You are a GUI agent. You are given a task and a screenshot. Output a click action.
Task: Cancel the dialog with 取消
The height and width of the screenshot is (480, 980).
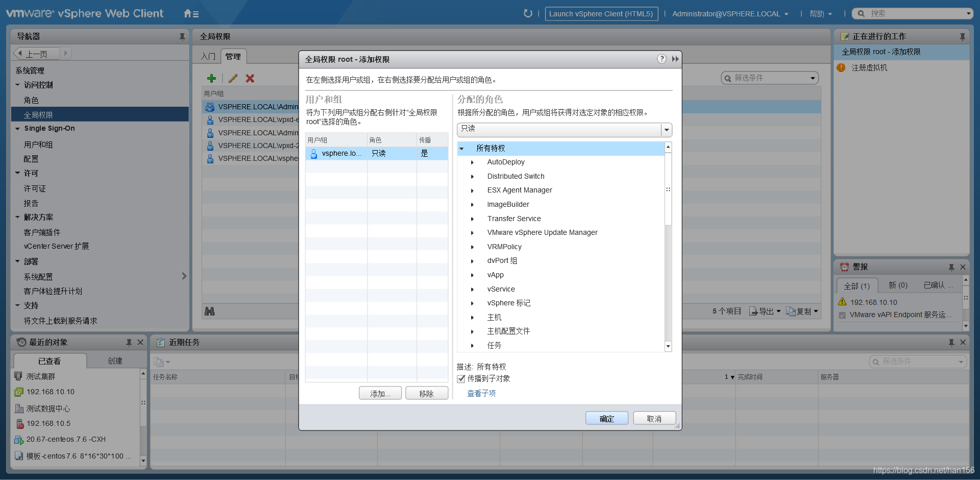coord(654,418)
